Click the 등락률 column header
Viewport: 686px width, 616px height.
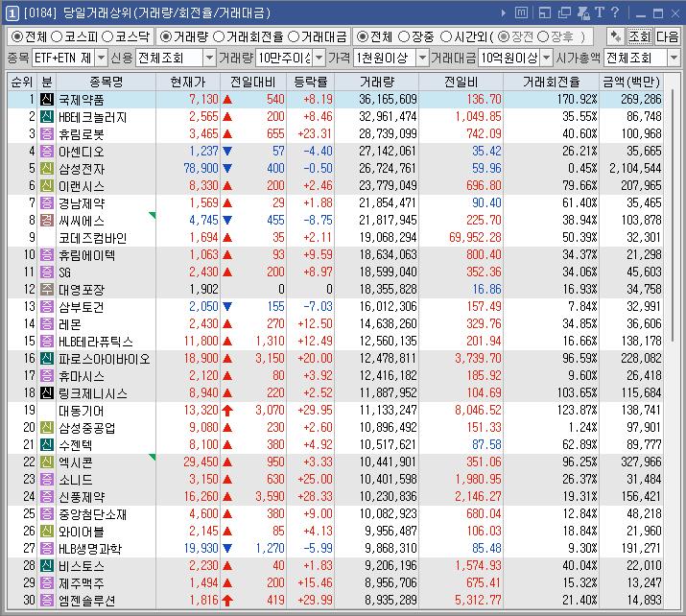(x=310, y=82)
